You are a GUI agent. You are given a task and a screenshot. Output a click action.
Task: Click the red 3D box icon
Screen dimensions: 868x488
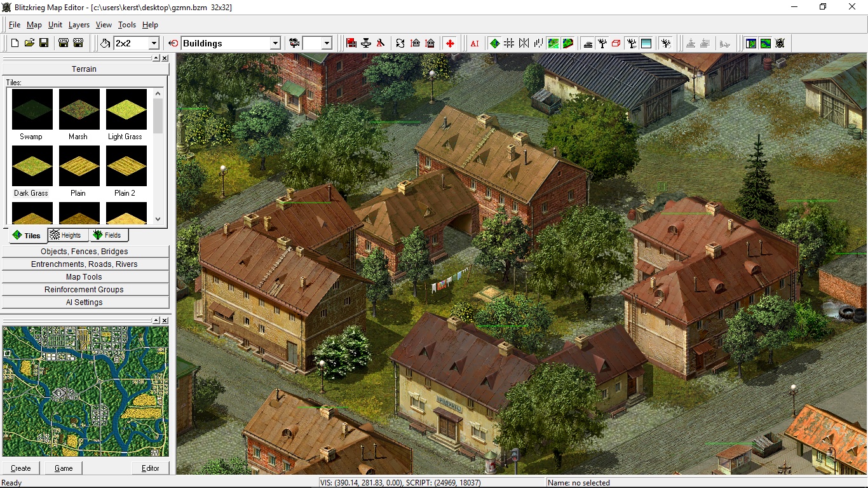pyautogui.click(x=616, y=43)
